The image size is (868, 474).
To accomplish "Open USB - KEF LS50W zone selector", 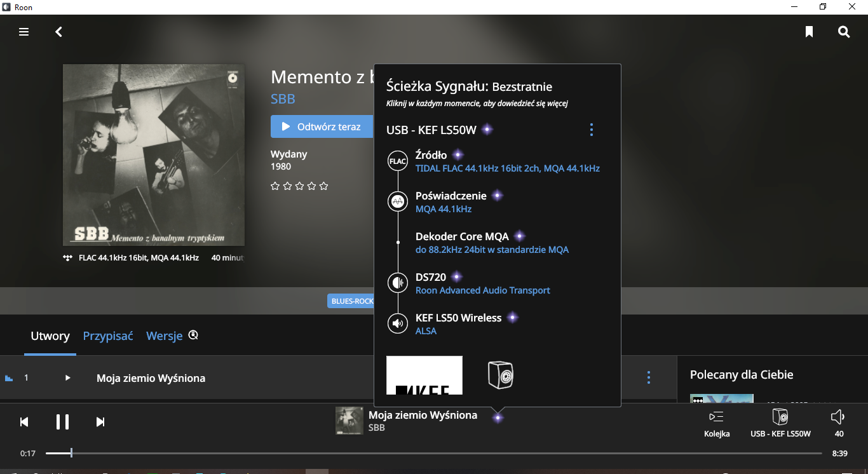I will 780,424.
